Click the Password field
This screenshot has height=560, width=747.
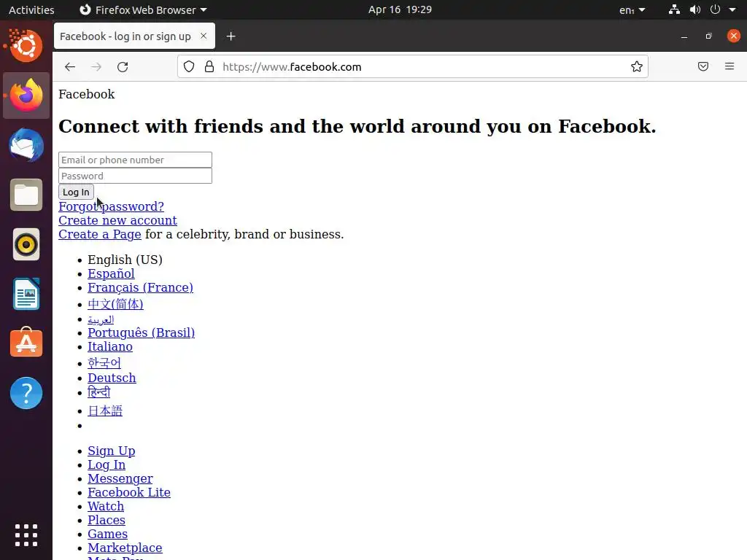135,176
